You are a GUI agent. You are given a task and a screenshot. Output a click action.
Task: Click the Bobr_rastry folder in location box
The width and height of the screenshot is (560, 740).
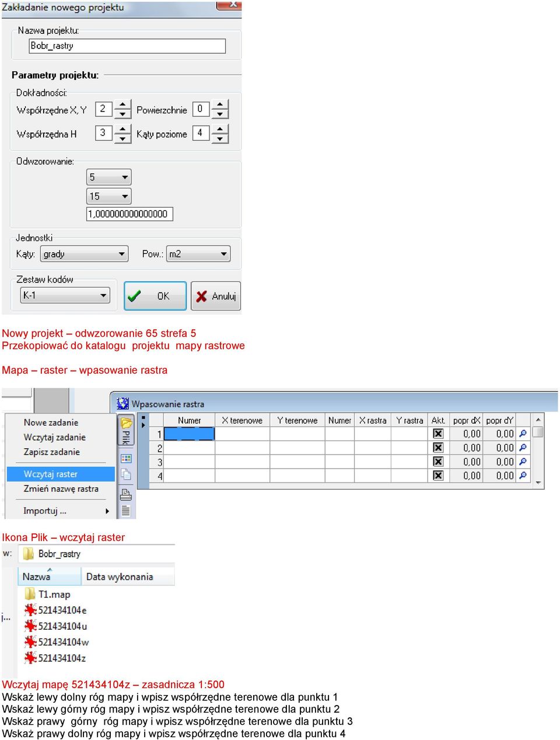point(52,554)
